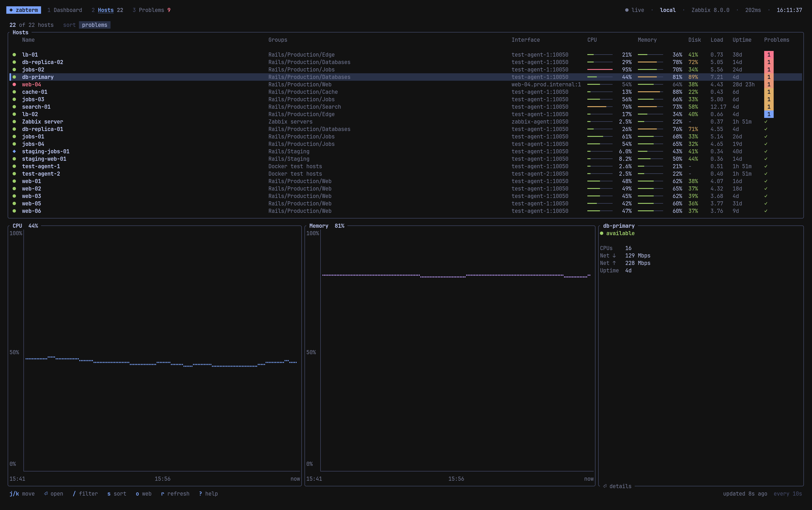Select the db-replica-02 host row
The height and width of the screenshot is (510, 812).
pos(406,62)
